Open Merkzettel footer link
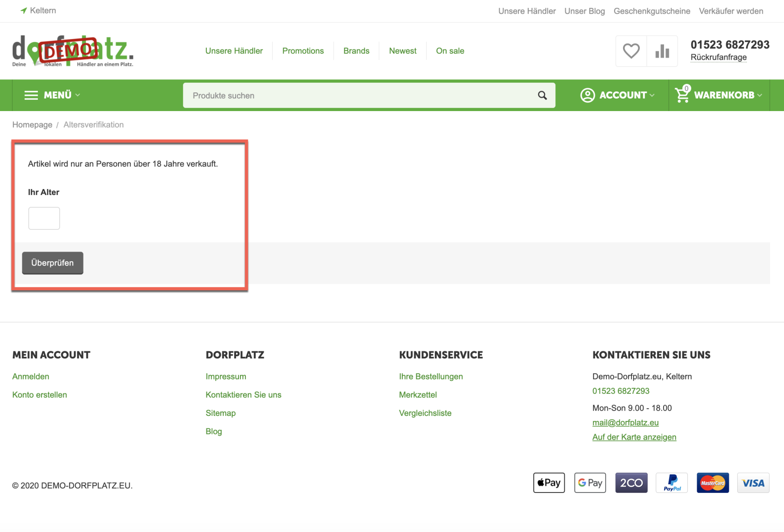This screenshot has width=784, height=532. [x=418, y=395]
